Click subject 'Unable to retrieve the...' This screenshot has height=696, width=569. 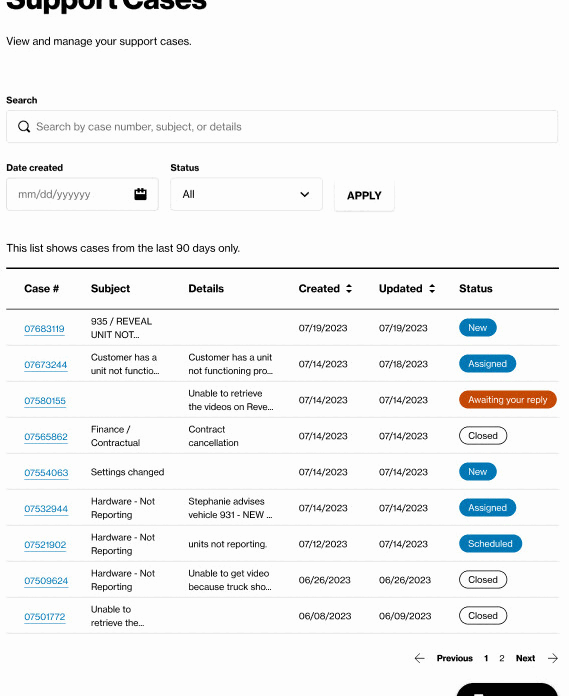(118, 616)
